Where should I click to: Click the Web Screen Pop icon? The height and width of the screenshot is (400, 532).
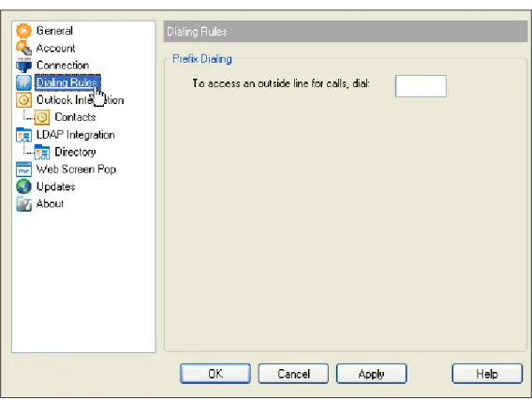(23, 170)
